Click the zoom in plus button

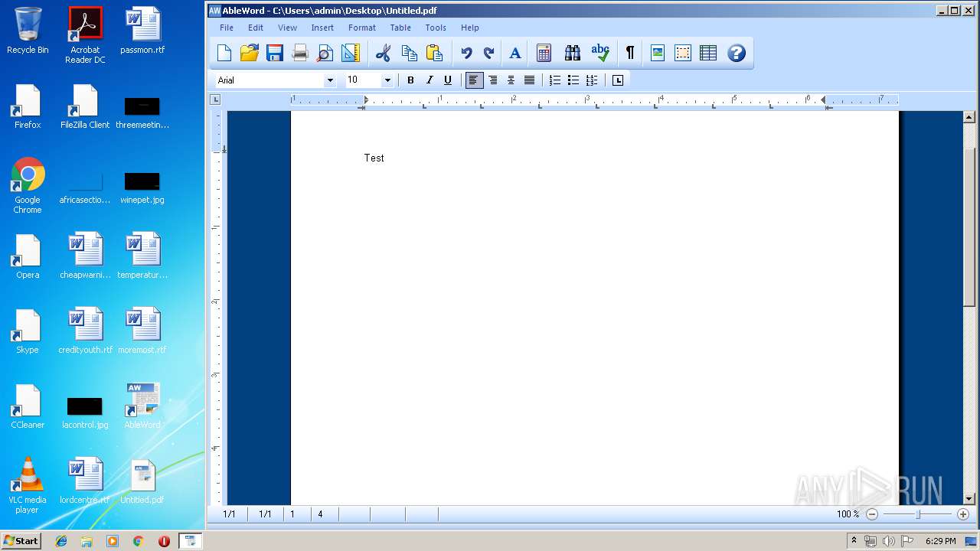(x=963, y=514)
